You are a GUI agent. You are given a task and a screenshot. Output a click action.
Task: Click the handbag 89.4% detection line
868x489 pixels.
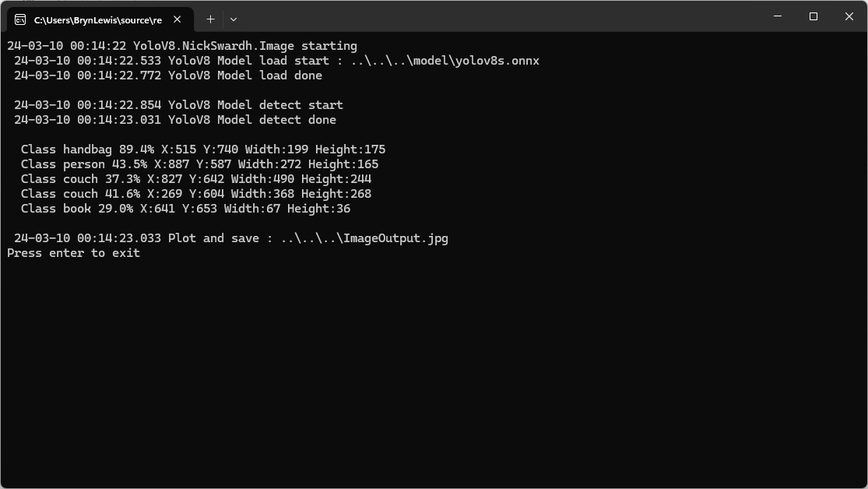point(202,150)
